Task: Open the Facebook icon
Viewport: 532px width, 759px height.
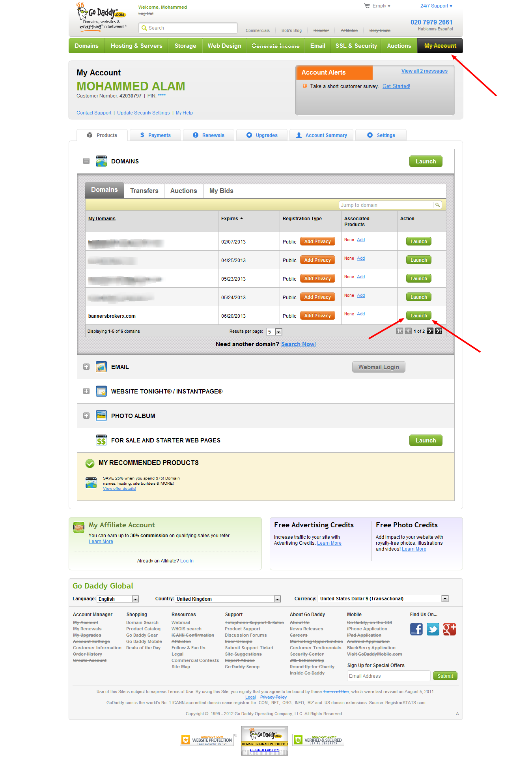Action: pos(416,629)
